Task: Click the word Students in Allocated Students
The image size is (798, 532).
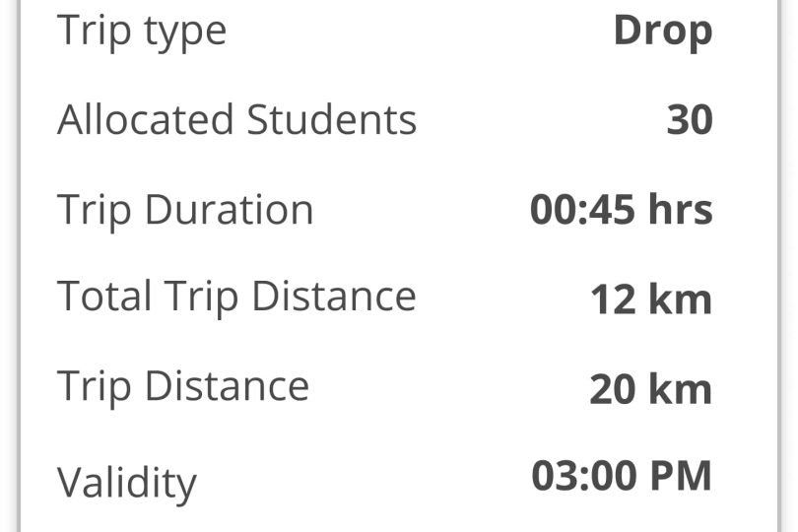Action: [331, 120]
